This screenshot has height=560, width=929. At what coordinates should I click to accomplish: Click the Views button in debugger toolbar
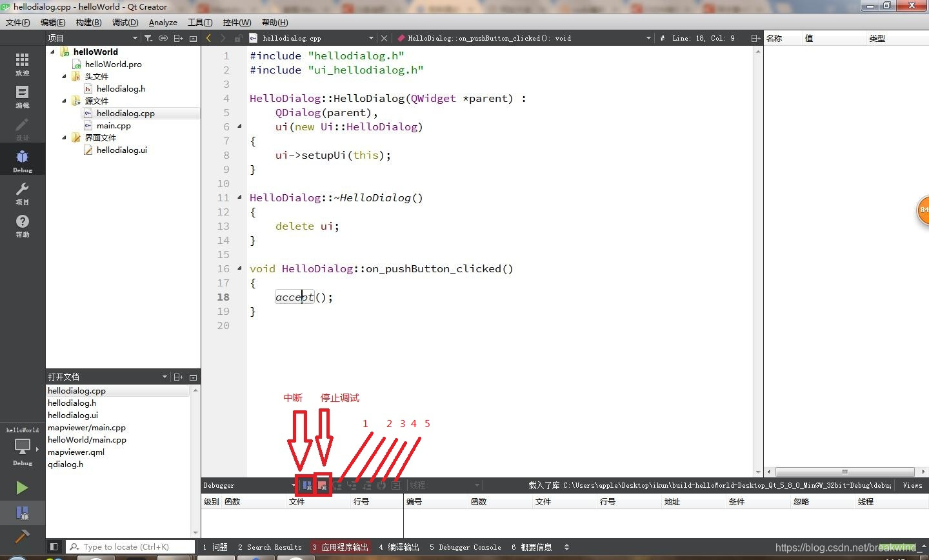912,485
